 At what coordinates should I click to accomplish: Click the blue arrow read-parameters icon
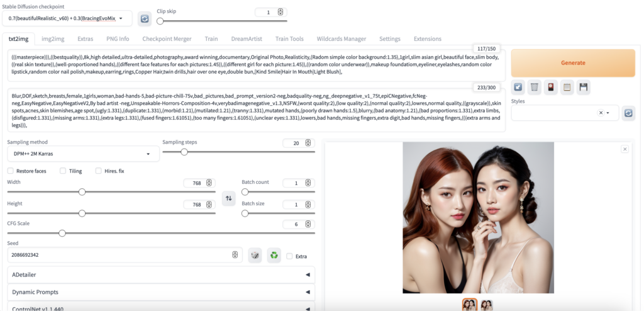point(518,87)
